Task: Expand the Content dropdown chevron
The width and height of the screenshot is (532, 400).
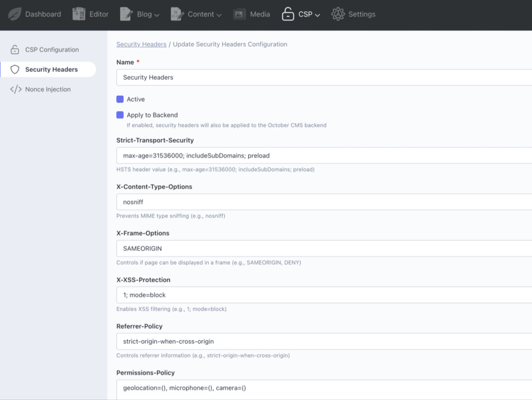Action: 219,15
